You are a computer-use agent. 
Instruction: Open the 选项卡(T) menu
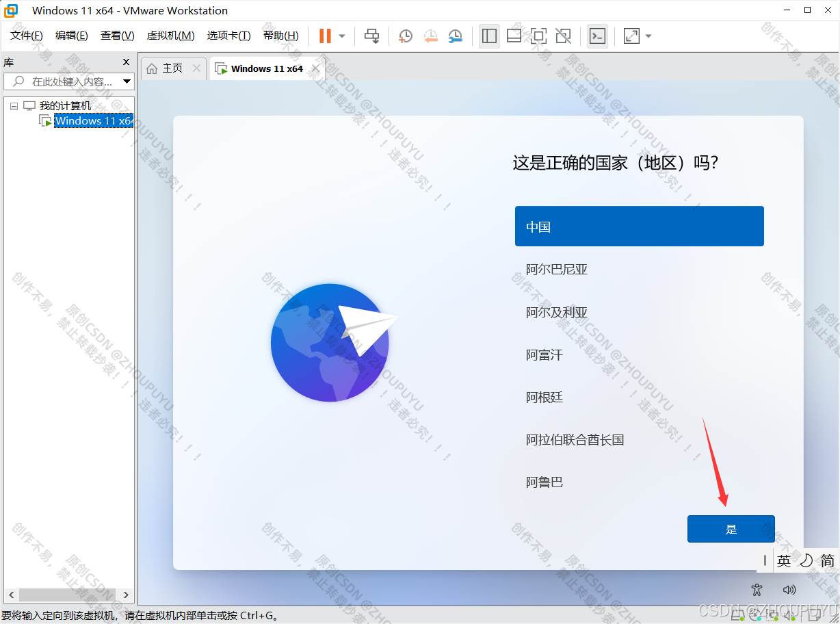tap(229, 36)
